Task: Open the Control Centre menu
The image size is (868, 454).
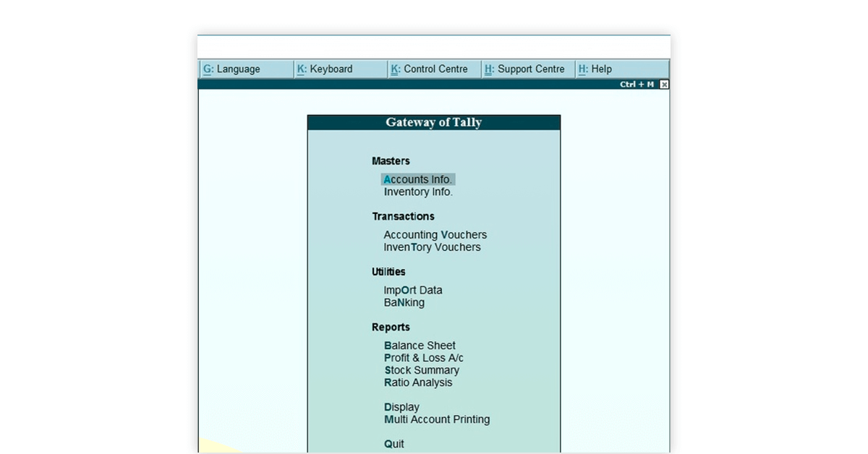Action: [x=434, y=69]
